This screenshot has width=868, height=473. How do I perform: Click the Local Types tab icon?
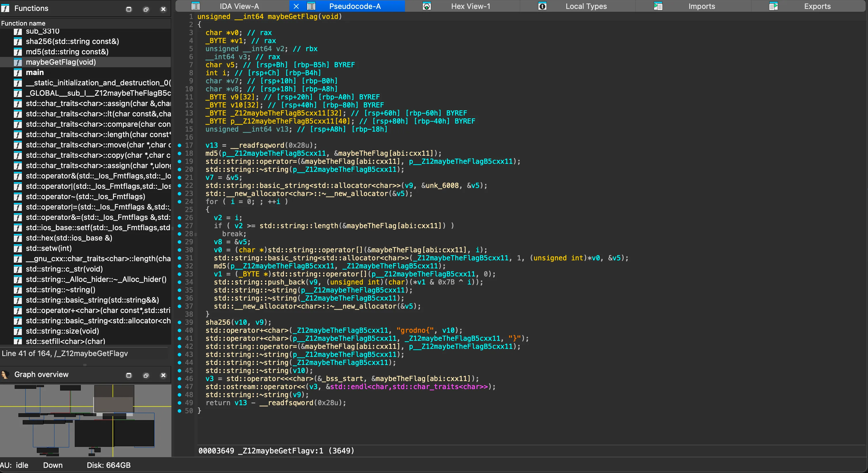(542, 6)
